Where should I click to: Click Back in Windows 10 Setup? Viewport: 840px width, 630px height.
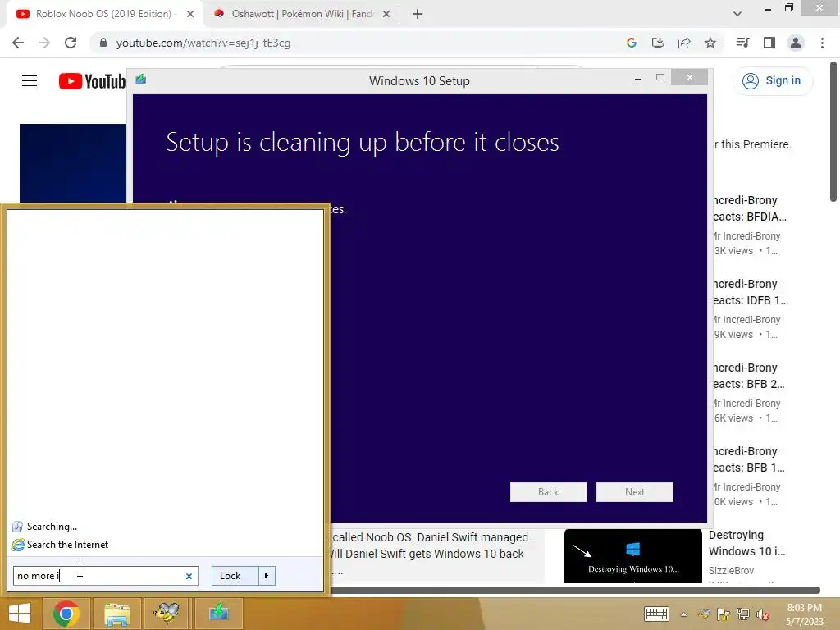point(549,492)
